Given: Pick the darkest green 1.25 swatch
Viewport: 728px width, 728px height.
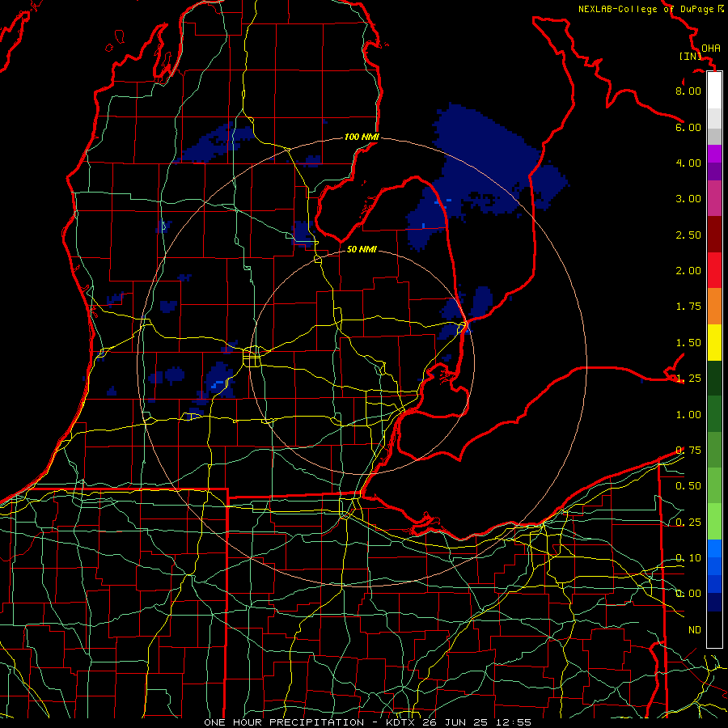Looking at the screenshot, I should tap(714, 378).
